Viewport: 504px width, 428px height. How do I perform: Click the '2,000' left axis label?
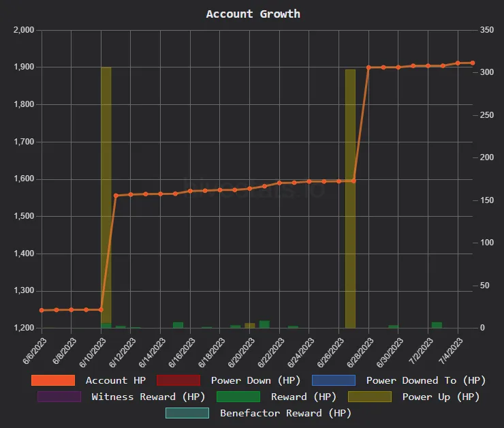click(24, 30)
